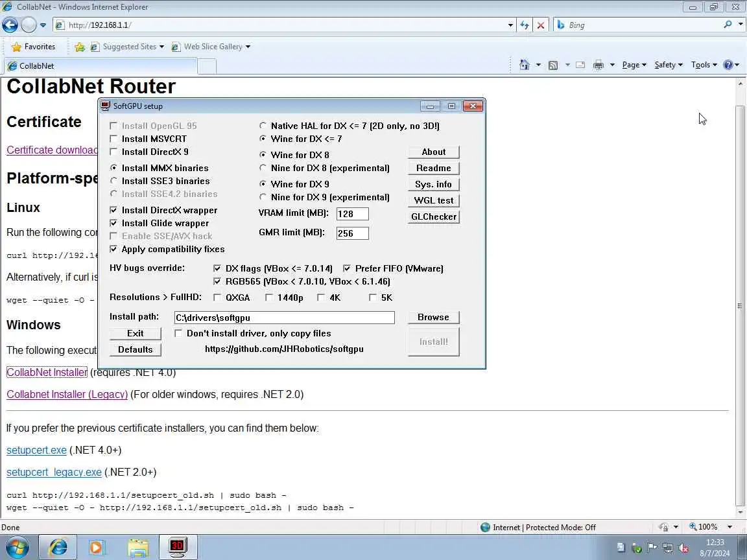This screenshot has height=560, width=747.
Task: Click the network tray icon
Action: [x=668, y=548]
